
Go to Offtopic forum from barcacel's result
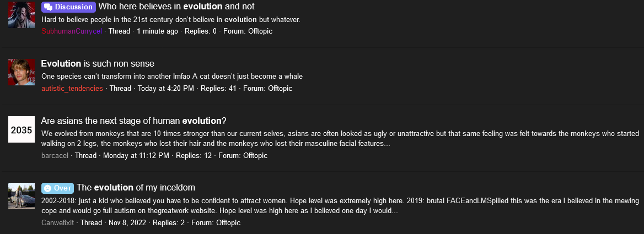(255, 156)
